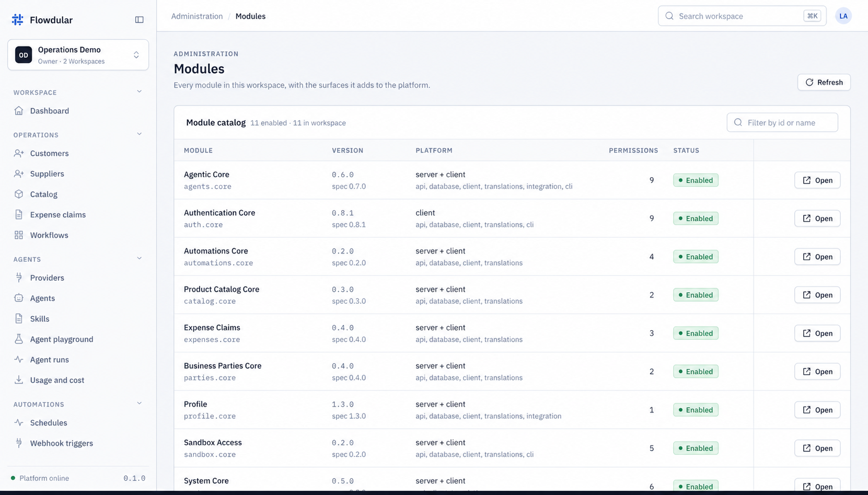Screen dimensions: 868x495
Task: Collapse the Operations sidebar section
Action: tap(139, 134)
